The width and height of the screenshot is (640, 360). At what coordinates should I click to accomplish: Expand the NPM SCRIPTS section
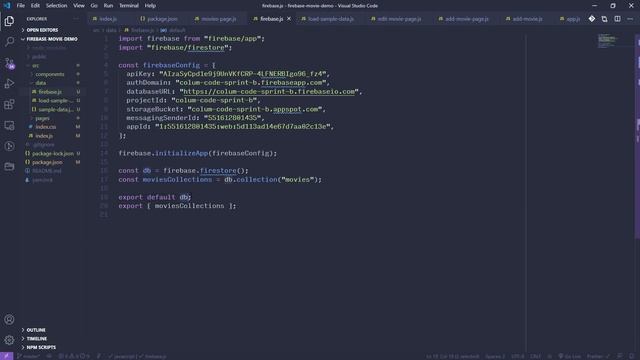[41, 347]
